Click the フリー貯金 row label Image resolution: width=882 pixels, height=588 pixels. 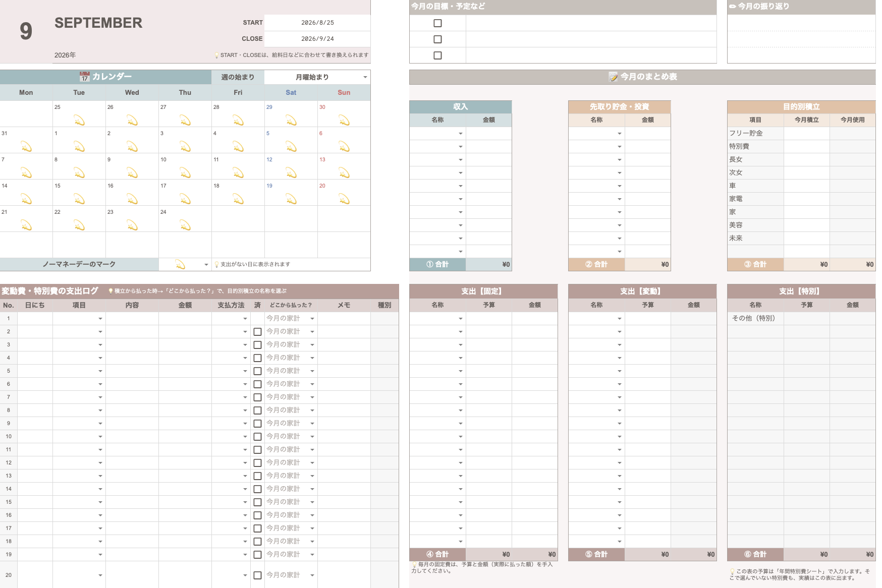(x=746, y=133)
